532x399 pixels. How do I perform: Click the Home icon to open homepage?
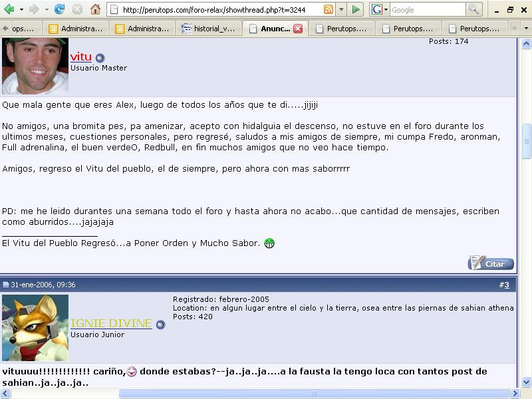point(95,9)
